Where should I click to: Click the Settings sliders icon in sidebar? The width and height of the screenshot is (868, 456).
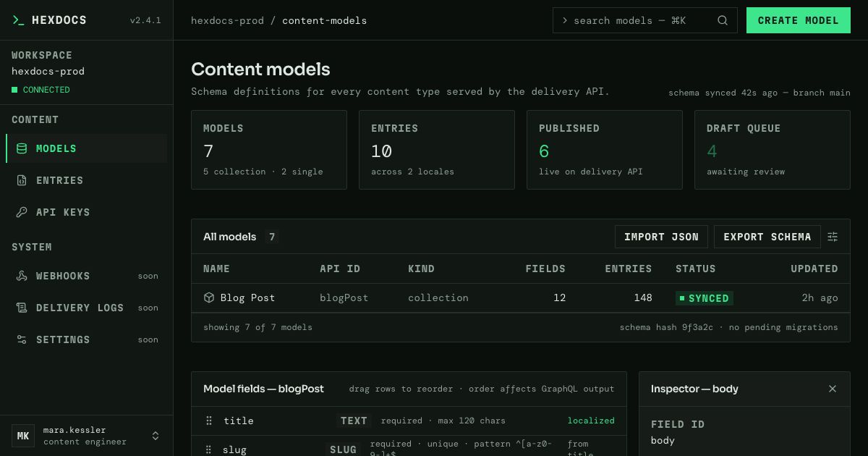(22, 339)
